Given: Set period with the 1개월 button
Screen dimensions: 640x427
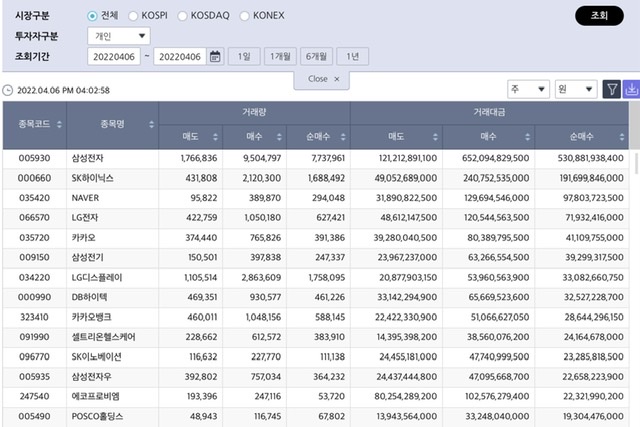Looking at the screenshot, I should click(x=279, y=57).
